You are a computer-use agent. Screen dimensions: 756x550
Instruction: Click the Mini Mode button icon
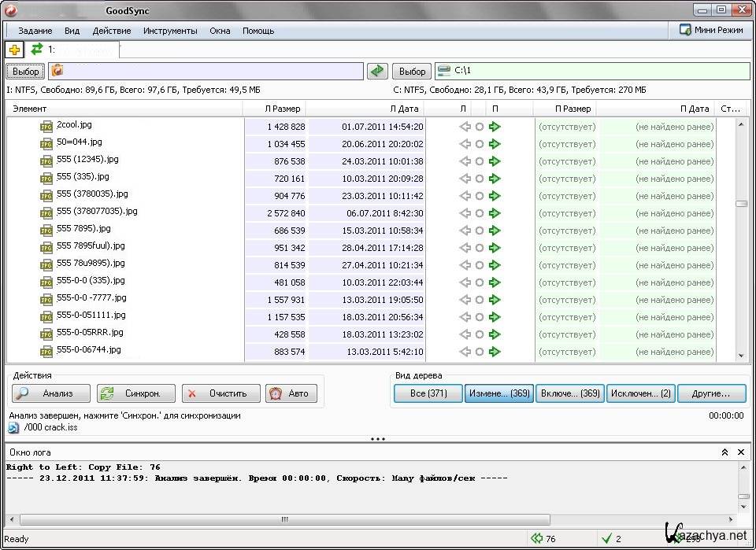(685, 31)
